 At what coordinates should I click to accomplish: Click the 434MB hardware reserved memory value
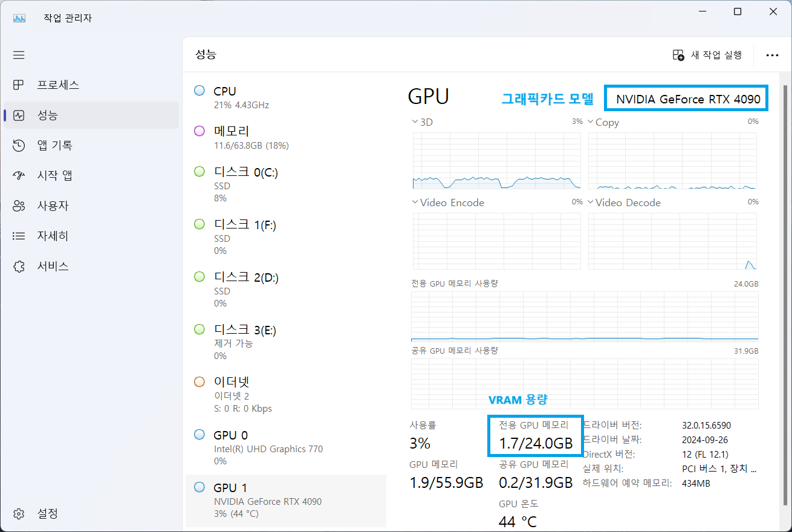point(696,483)
